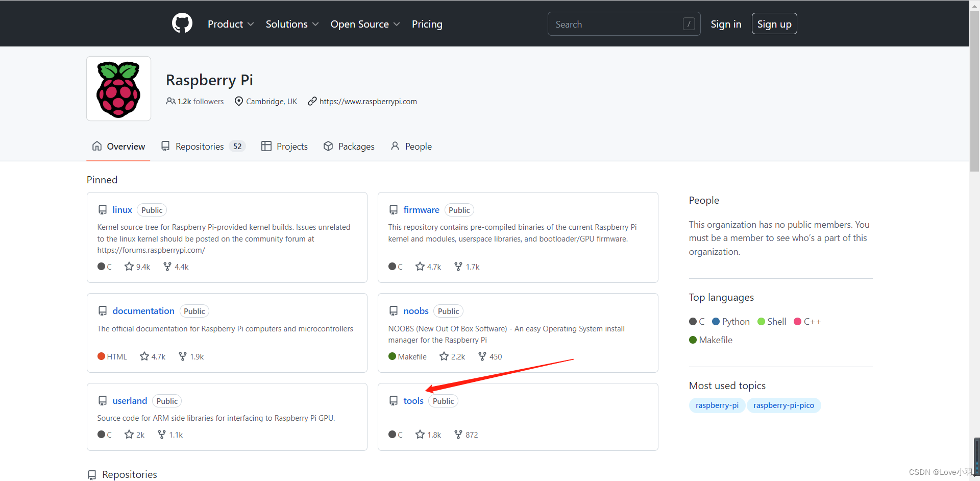Click the link chain icon by the website URL
The width and height of the screenshot is (980, 481).
(x=312, y=101)
